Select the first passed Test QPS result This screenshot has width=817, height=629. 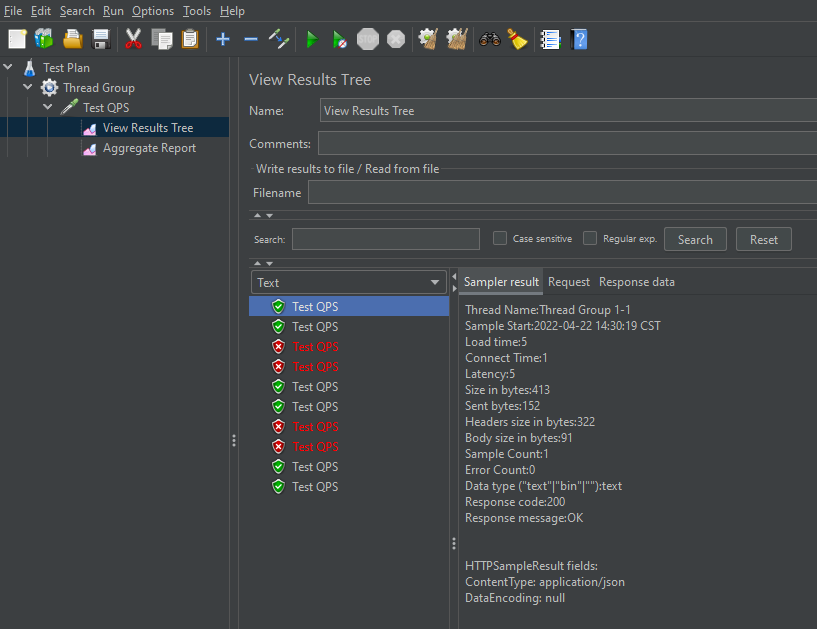pyautogui.click(x=349, y=306)
